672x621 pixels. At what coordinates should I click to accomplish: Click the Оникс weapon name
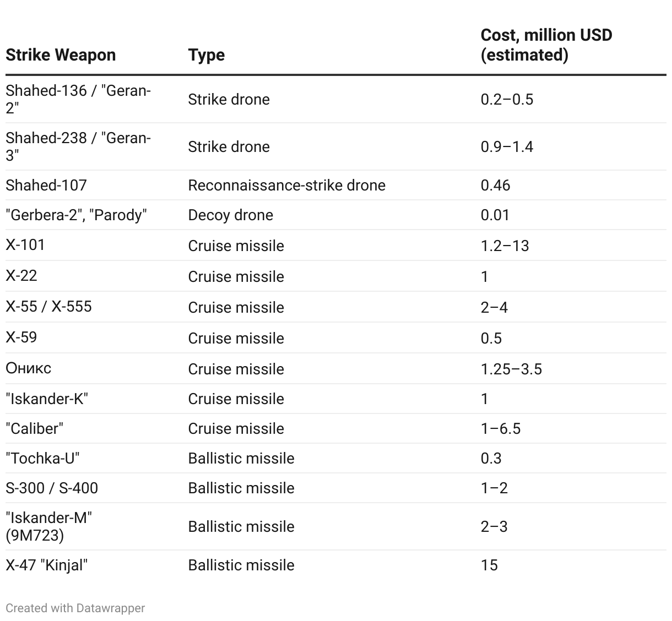coord(29,368)
